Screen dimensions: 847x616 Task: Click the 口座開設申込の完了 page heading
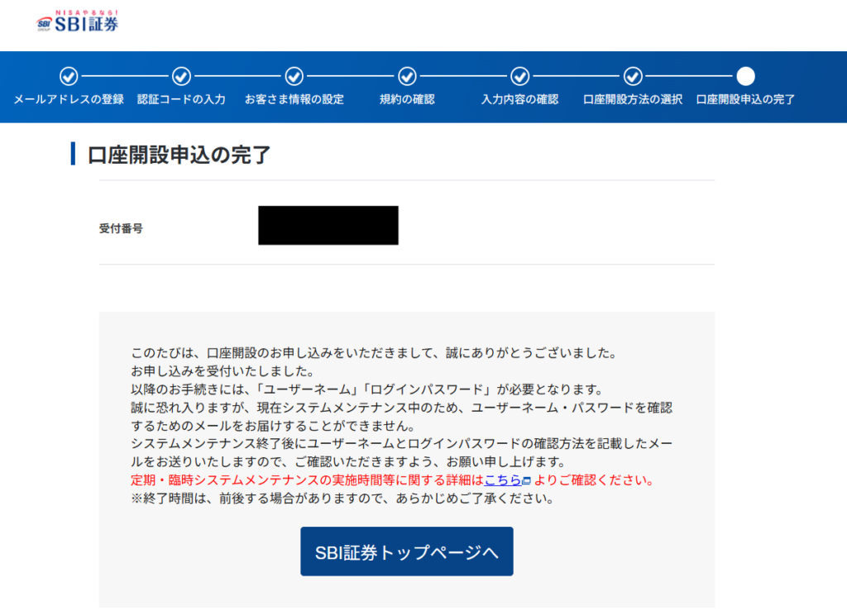point(179,155)
